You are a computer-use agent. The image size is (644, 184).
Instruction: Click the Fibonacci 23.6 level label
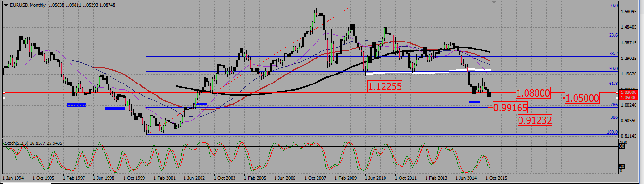click(613, 35)
